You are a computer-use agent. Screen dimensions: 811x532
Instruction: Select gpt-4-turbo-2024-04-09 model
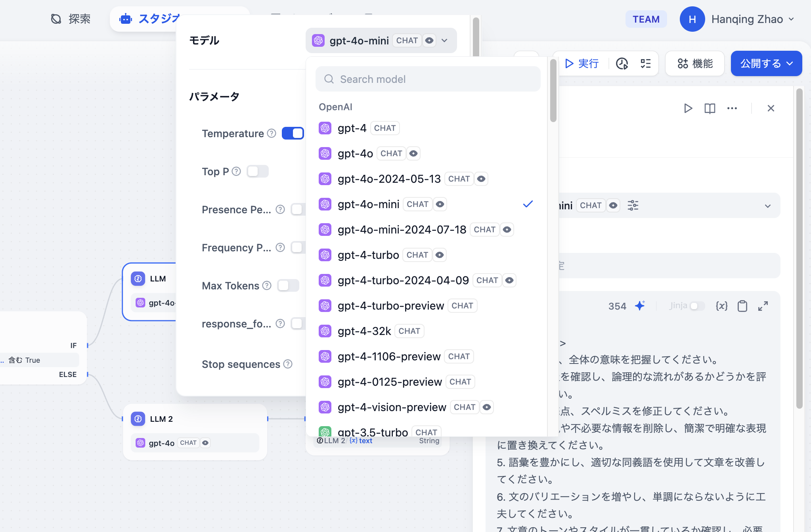426,280
